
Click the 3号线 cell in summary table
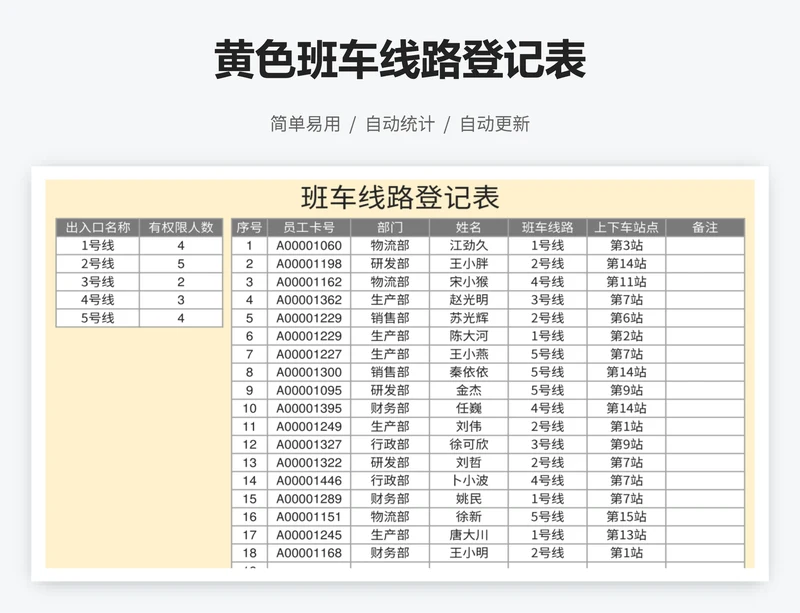(x=97, y=282)
